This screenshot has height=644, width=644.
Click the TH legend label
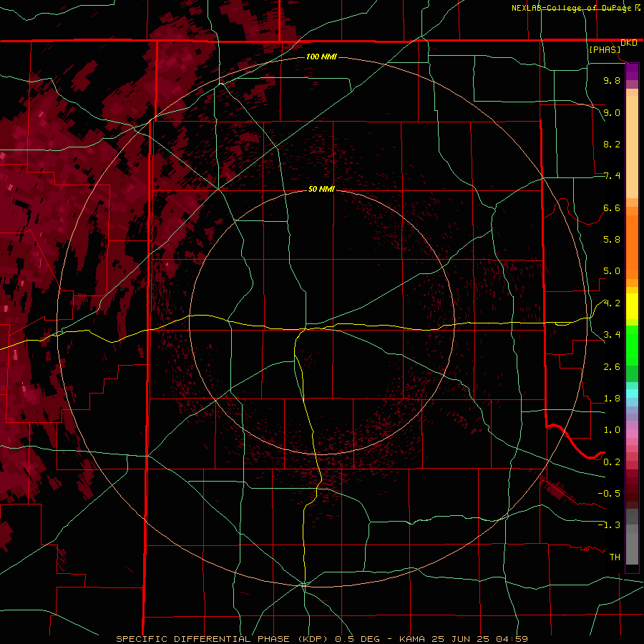615,557
